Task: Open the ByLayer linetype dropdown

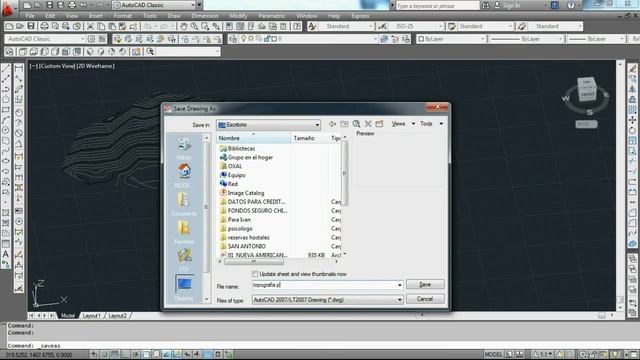Action: [526, 39]
